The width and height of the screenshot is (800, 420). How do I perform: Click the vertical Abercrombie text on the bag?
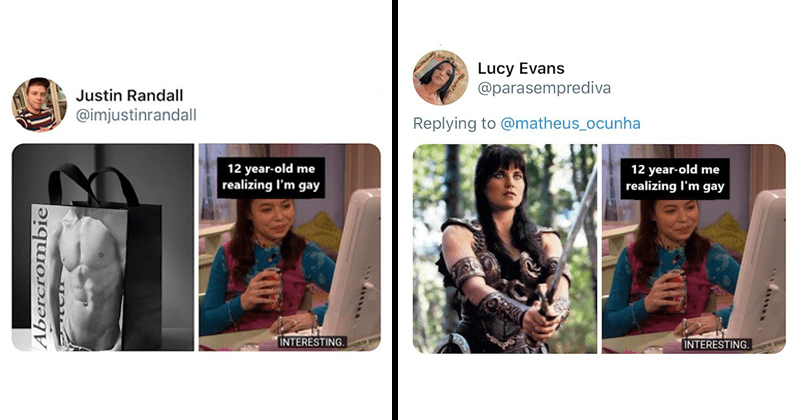tap(40, 278)
